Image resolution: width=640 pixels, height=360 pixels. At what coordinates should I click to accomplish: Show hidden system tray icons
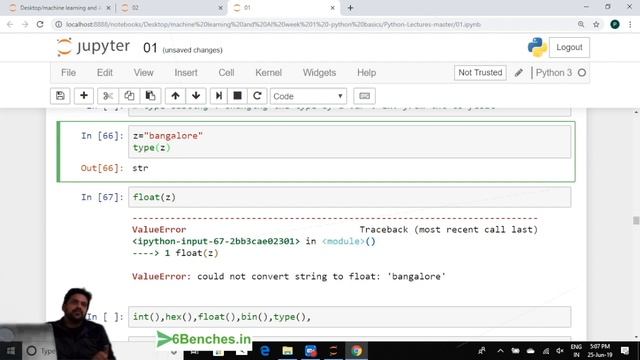click(500, 351)
